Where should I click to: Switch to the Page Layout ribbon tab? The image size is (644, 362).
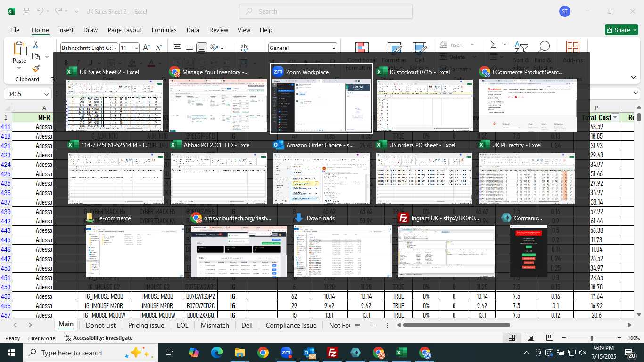(x=124, y=30)
